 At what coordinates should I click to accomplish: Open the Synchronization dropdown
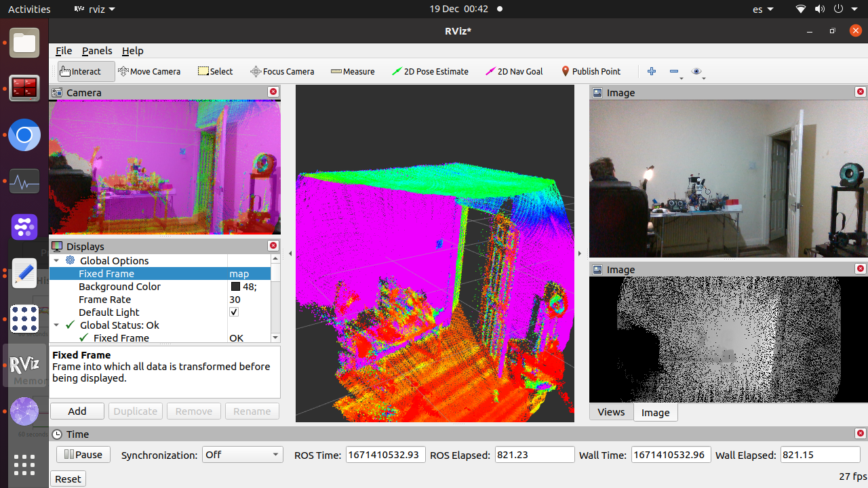[242, 455]
